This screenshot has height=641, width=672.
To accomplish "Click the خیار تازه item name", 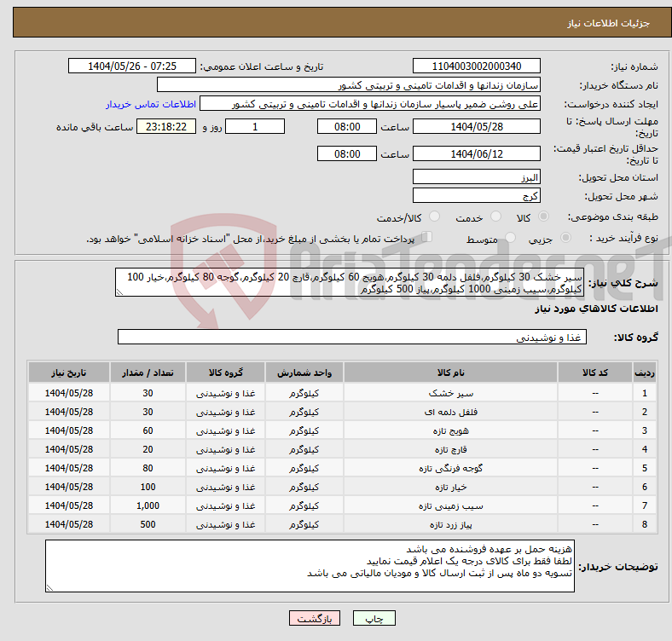I will pyautogui.click(x=451, y=488).
